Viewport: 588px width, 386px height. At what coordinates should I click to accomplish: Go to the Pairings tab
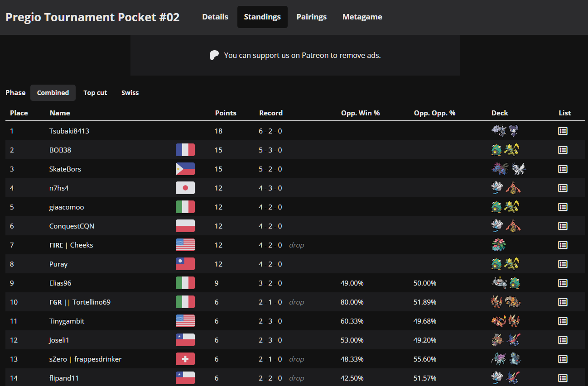(x=312, y=17)
